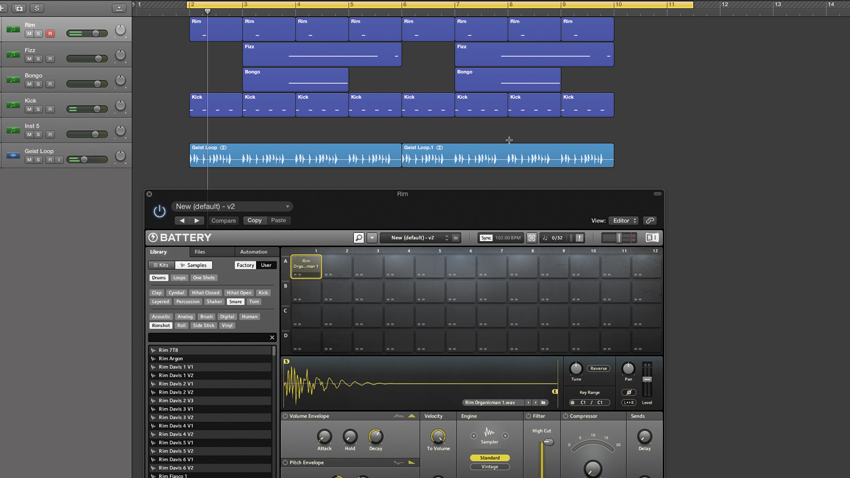850x478 pixels.
Task: Click the Fizz track instrument icon
Action: (13, 55)
